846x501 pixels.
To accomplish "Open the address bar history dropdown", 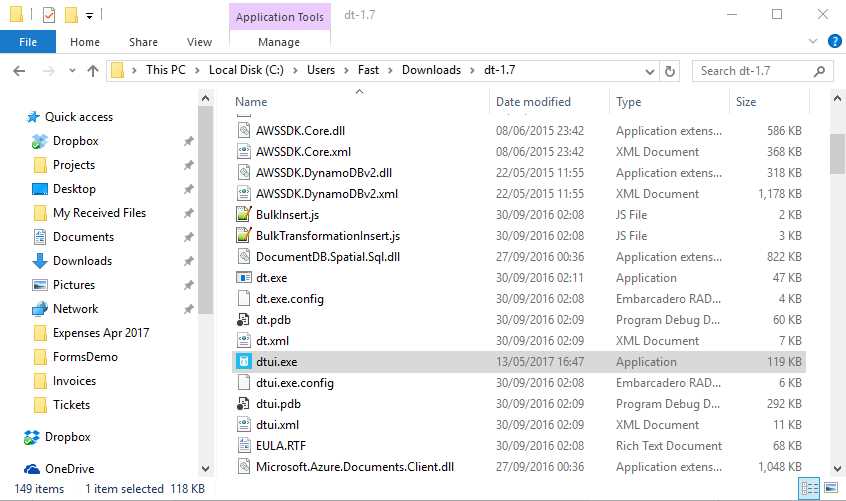I will tap(650, 71).
